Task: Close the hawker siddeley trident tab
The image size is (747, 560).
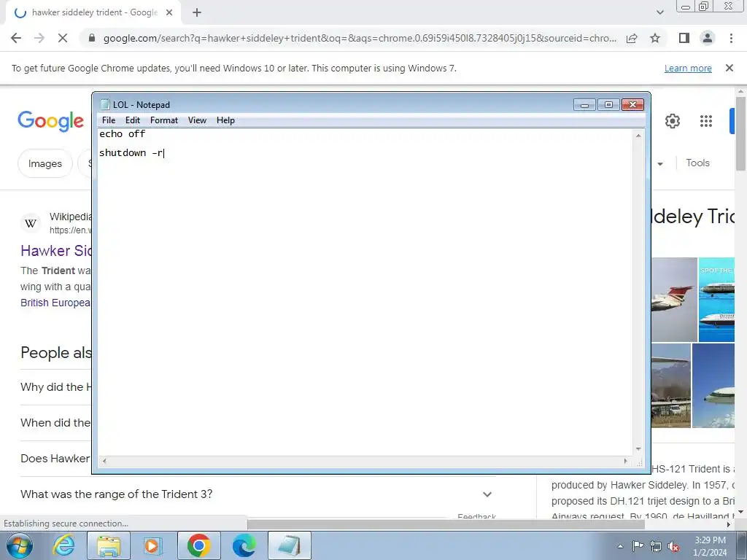Action: pos(169,13)
